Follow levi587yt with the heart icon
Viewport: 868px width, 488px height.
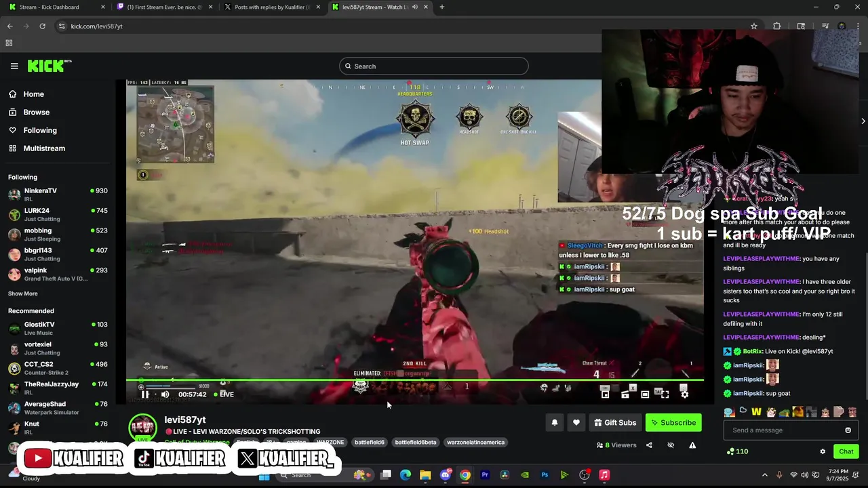[x=576, y=422]
